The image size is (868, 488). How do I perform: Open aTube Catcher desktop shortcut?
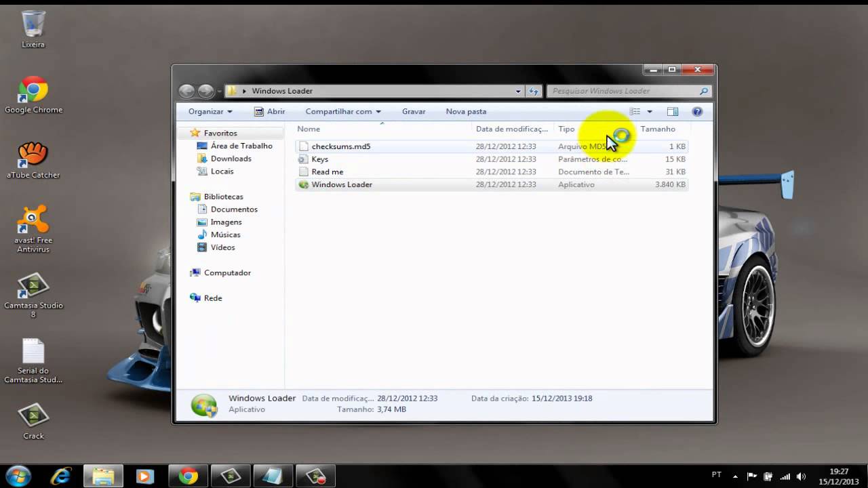pyautogui.click(x=33, y=161)
